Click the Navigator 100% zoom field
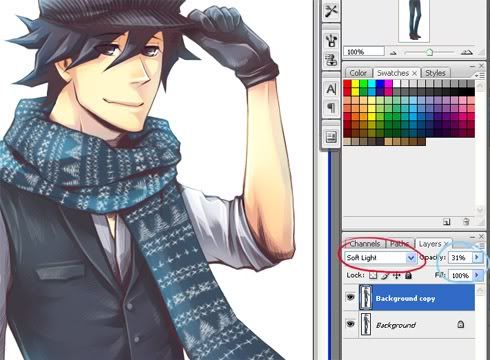 [364, 52]
